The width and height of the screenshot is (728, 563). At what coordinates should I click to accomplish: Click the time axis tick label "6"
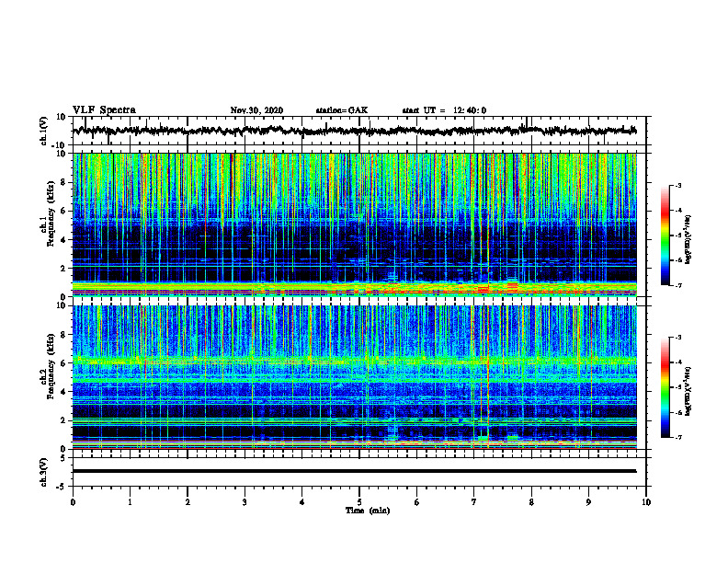[417, 502]
